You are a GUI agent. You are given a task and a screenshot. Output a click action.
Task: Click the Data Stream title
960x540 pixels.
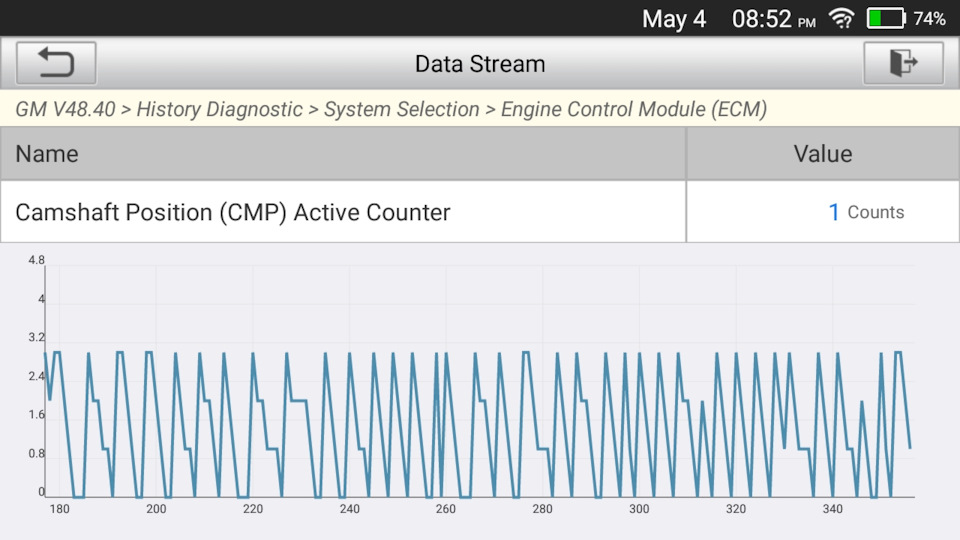(x=480, y=64)
